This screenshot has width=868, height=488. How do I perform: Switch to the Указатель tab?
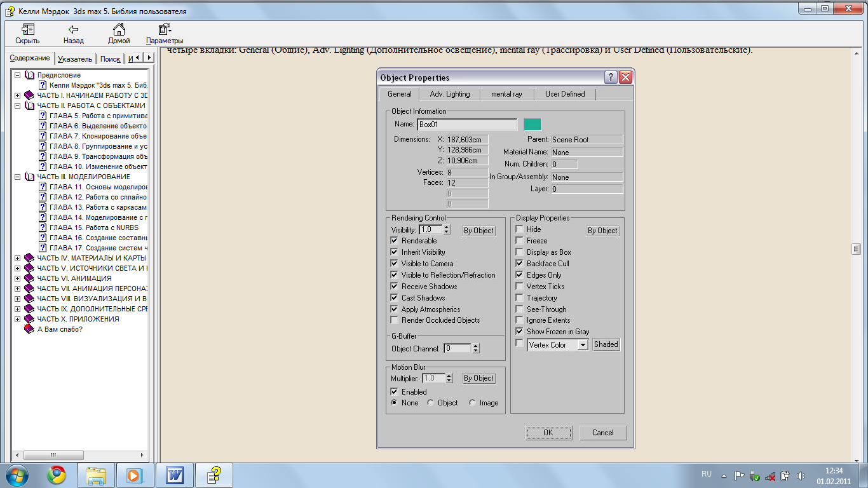pos(75,59)
